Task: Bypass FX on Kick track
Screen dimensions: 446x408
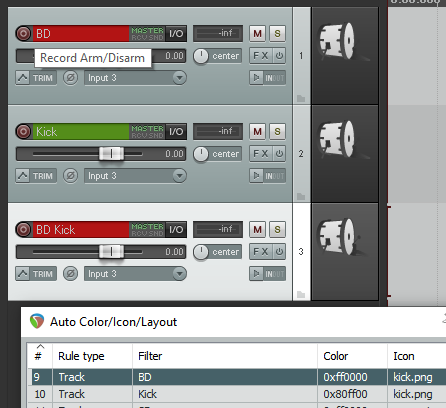Action: pyautogui.click(x=279, y=154)
